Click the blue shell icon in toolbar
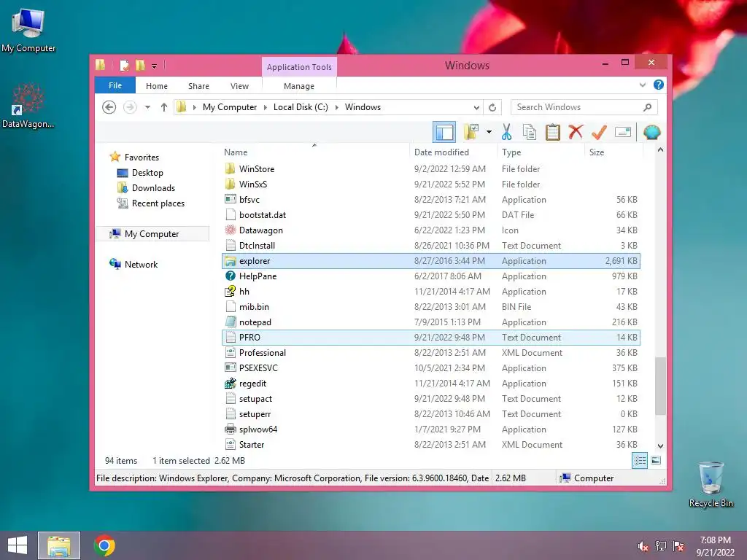The height and width of the screenshot is (560, 747). point(651,132)
